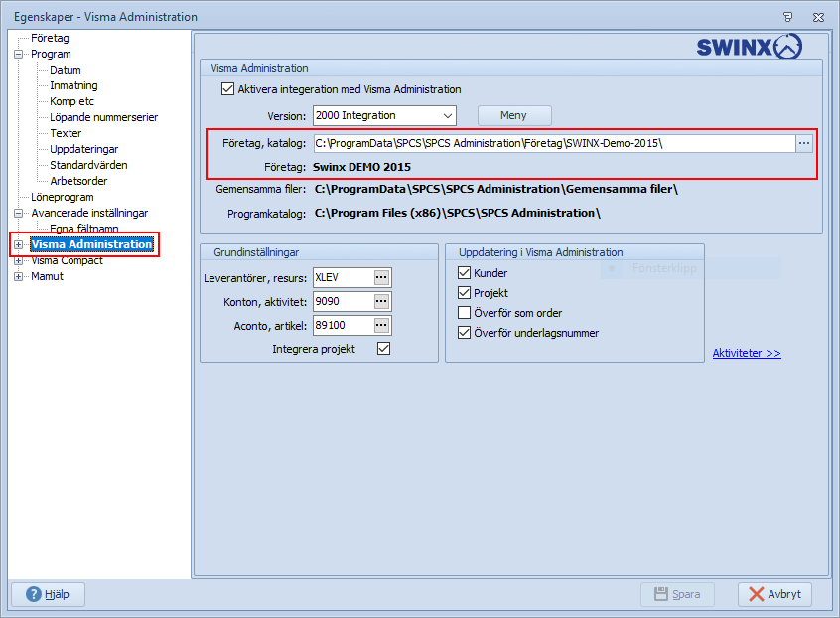The image size is (840, 618).
Task: Open lookup for Aconto, artikel
Action: tap(381, 325)
